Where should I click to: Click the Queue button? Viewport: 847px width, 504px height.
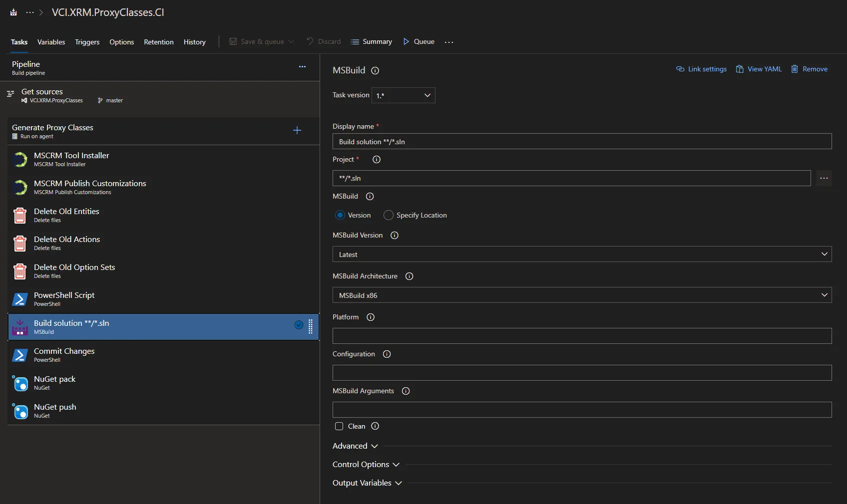tap(419, 42)
